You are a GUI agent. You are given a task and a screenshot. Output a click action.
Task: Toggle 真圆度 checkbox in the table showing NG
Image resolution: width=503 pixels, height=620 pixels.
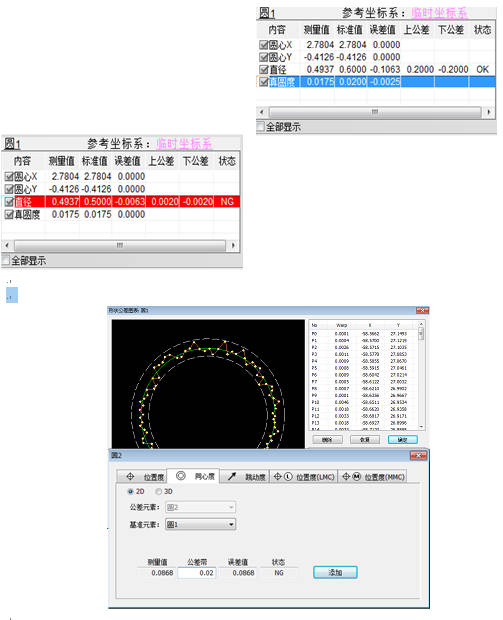(x=9, y=214)
